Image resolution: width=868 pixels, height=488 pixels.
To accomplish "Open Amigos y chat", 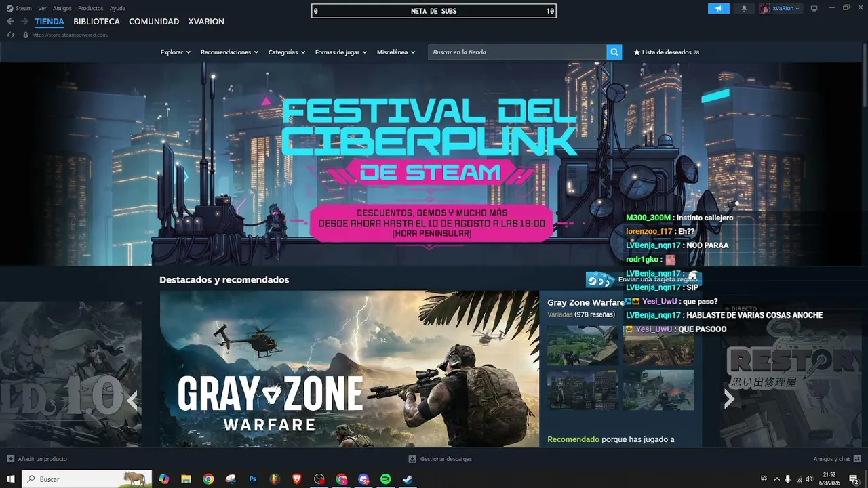I will [x=832, y=459].
